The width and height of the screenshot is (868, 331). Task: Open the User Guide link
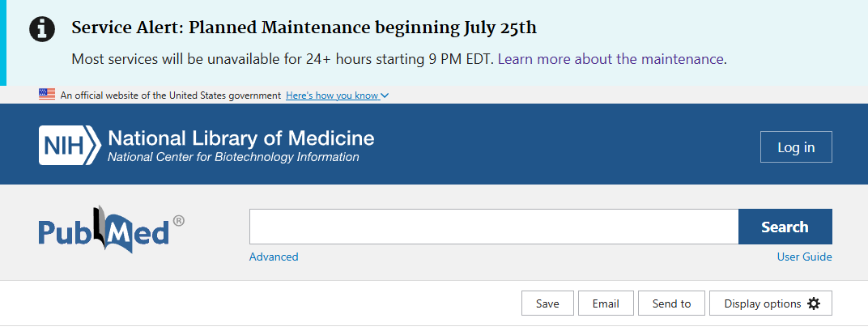pos(804,257)
